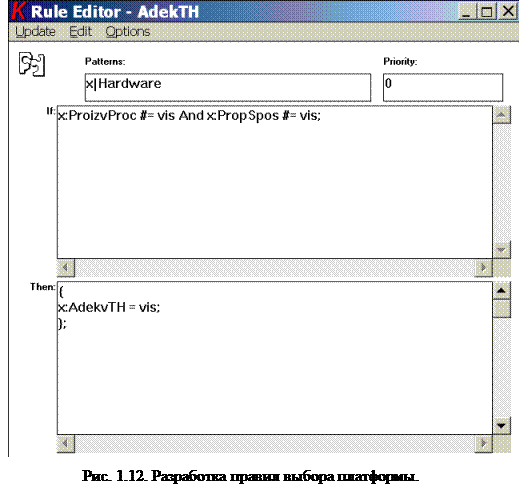Screen dimensions: 520x492
Task: Open the Update menu
Action: click(x=35, y=32)
